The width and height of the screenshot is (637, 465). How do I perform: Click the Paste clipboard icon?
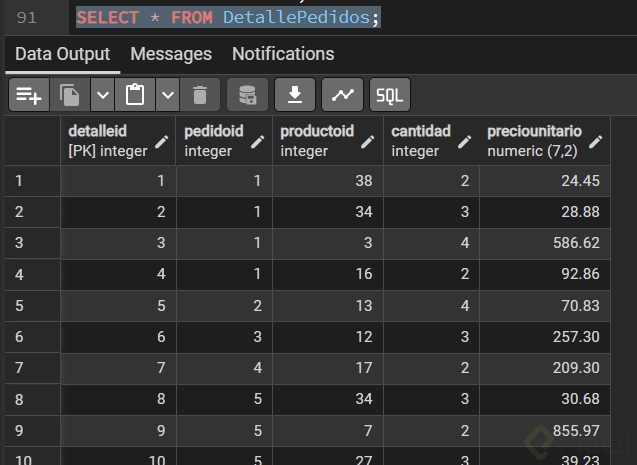[135, 95]
